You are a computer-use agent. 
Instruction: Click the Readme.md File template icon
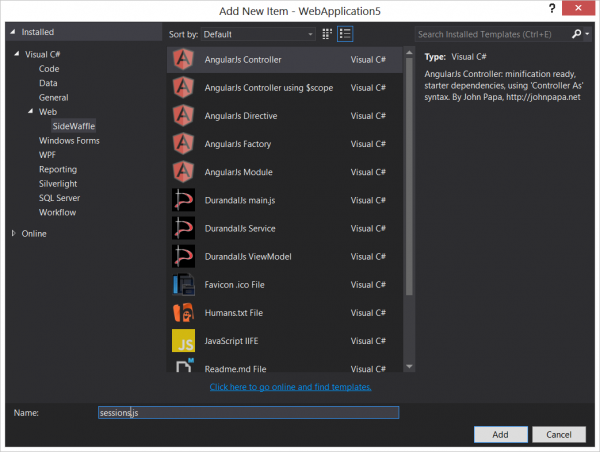(184, 366)
